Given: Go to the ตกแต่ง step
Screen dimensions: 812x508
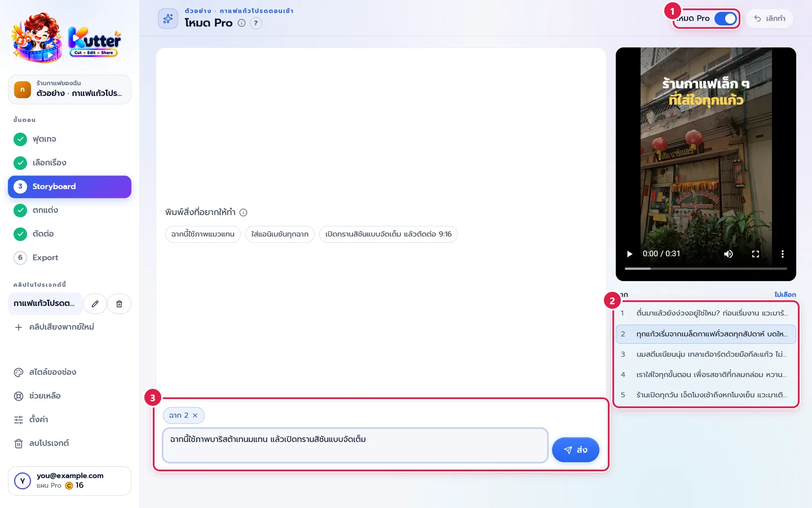Looking at the screenshot, I should 69,210.
